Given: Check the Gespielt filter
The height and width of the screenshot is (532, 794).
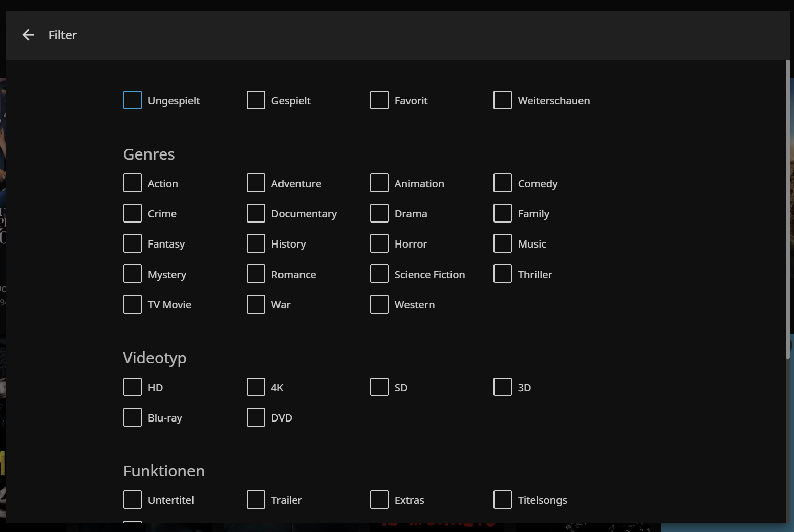Looking at the screenshot, I should point(256,100).
